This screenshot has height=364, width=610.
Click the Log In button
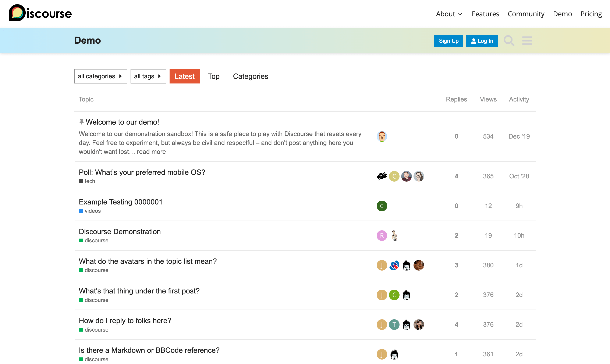482,41
